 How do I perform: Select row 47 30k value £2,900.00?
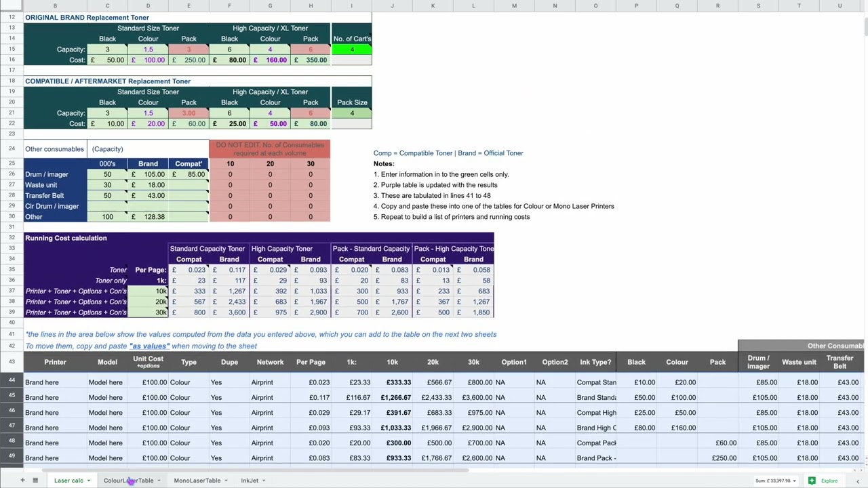473,428
